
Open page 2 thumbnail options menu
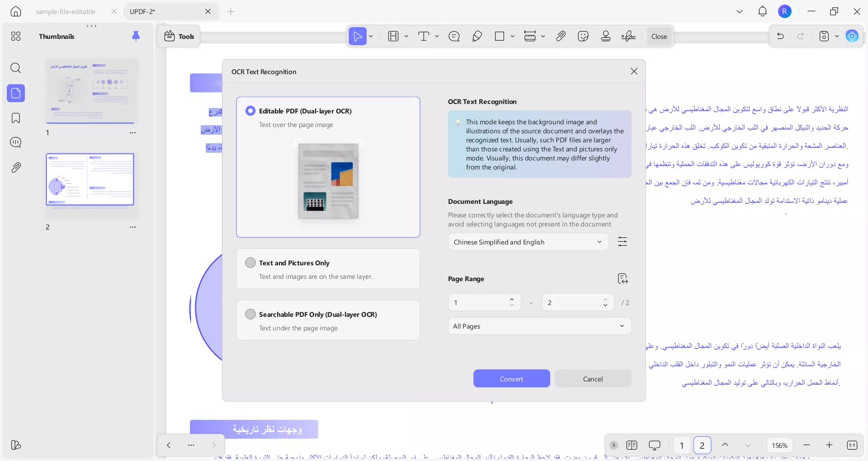point(133,227)
